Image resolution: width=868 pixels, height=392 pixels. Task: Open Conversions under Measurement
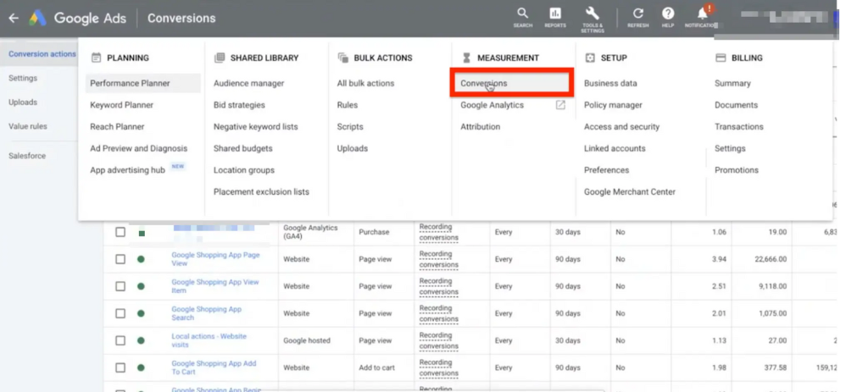coord(484,83)
